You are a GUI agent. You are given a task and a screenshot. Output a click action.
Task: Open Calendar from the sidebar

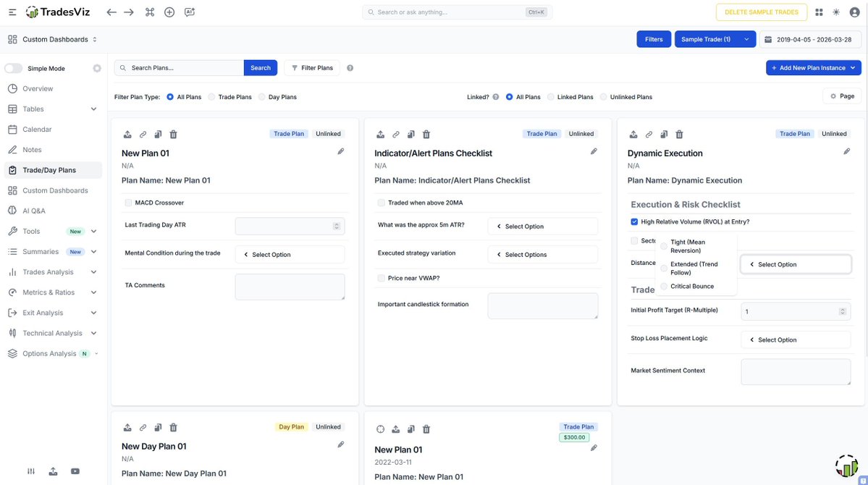click(37, 130)
